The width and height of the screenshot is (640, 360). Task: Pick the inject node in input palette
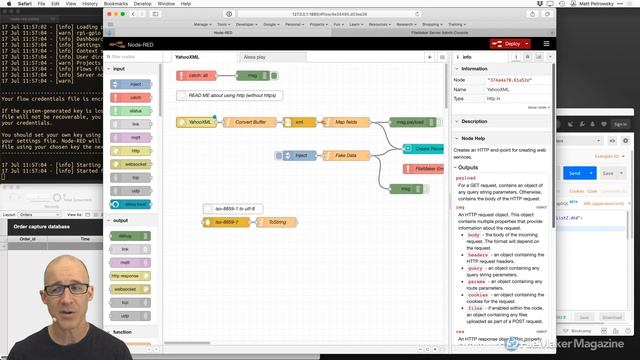point(131,84)
